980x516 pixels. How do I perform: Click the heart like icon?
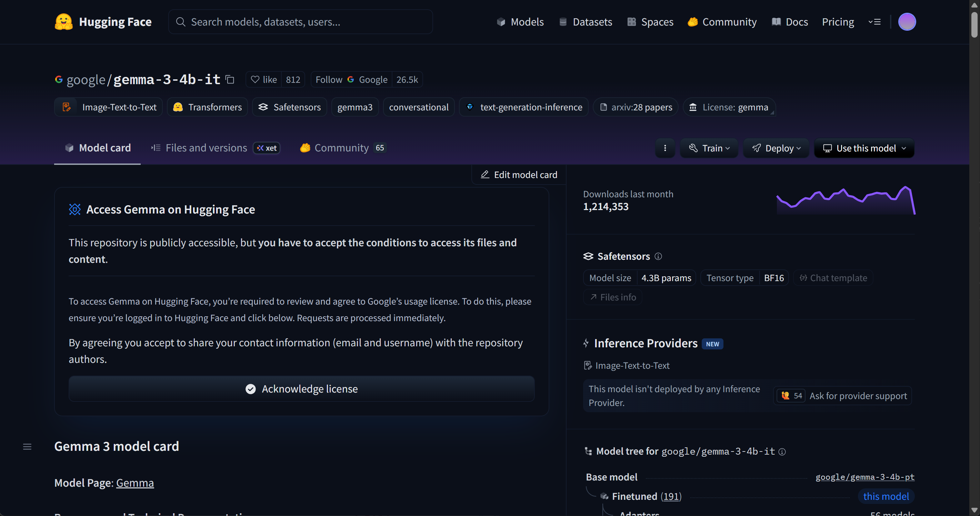click(x=255, y=80)
